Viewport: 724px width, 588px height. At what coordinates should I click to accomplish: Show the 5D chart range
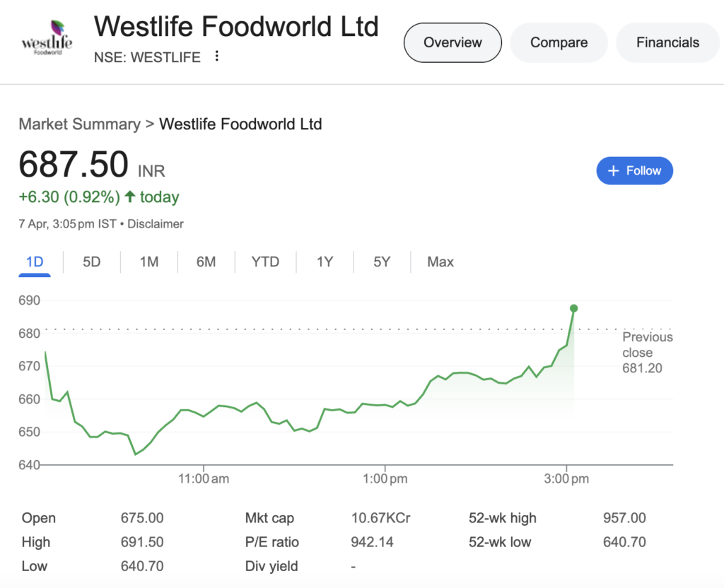pos(91,262)
